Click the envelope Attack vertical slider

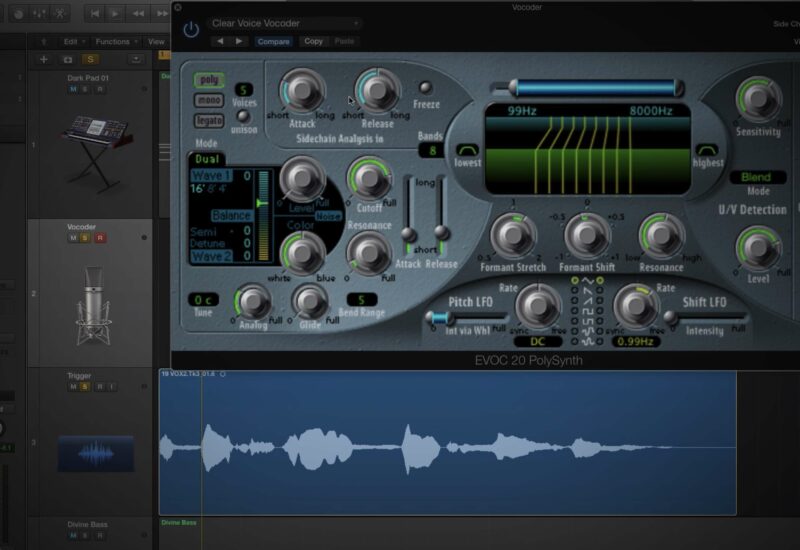point(408,215)
